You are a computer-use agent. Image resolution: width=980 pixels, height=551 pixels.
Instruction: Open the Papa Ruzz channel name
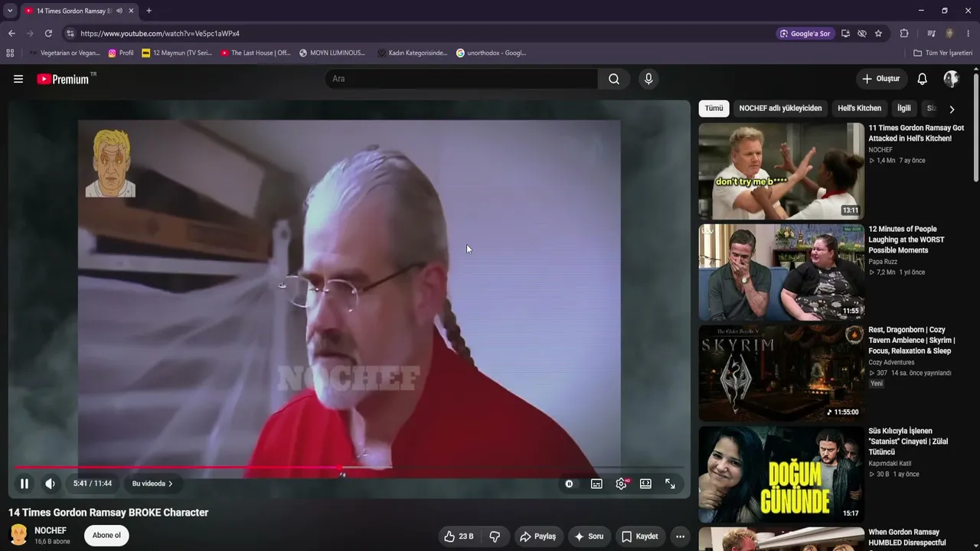(883, 262)
